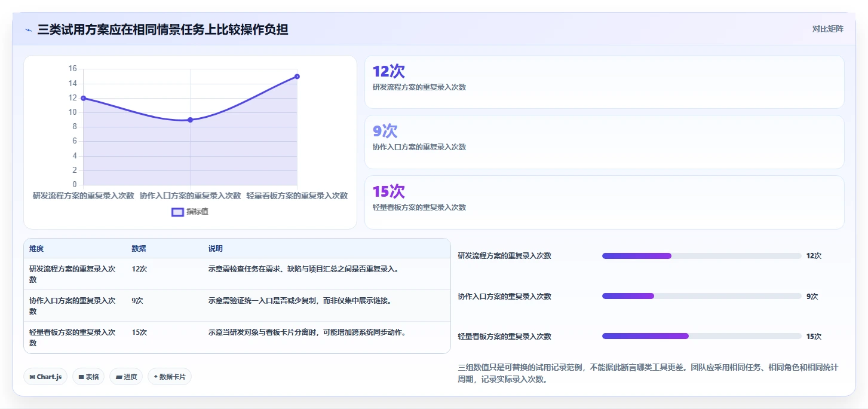
Task: Click x-axis label 轻量看板方案的重复录入次数 on chart
Action: coord(297,196)
